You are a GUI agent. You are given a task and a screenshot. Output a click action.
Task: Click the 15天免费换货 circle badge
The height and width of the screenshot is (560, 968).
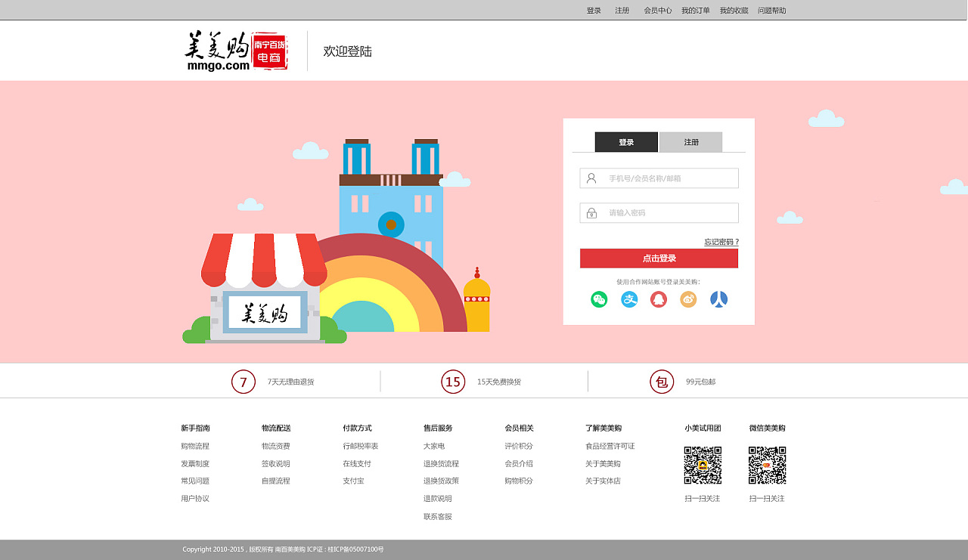[453, 382]
